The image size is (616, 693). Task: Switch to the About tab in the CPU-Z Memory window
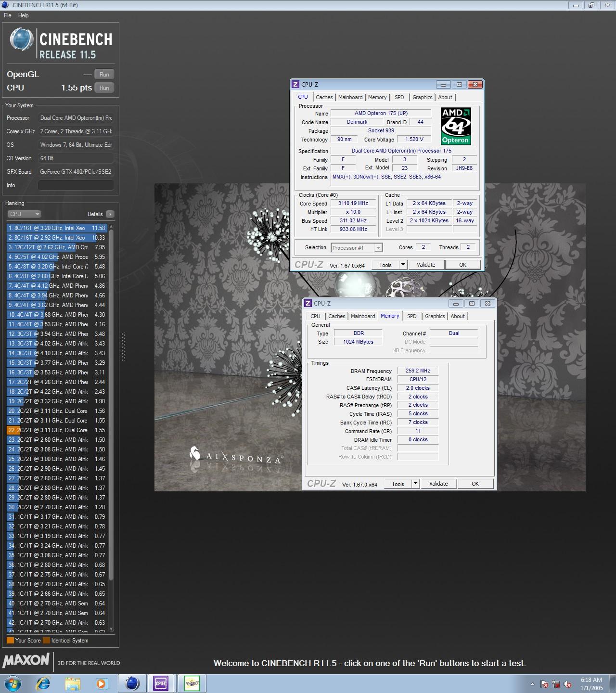click(458, 316)
